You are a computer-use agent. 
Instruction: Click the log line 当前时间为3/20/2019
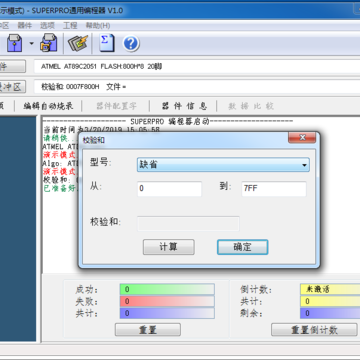pos(102,129)
